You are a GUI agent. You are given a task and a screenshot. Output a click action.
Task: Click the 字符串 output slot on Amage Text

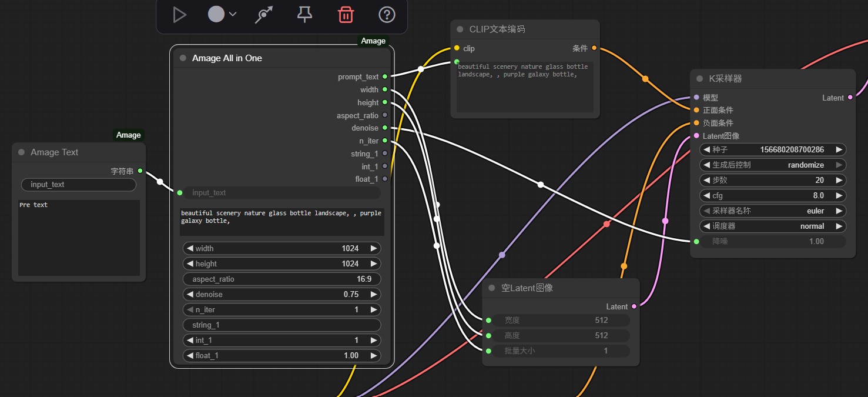click(140, 171)
